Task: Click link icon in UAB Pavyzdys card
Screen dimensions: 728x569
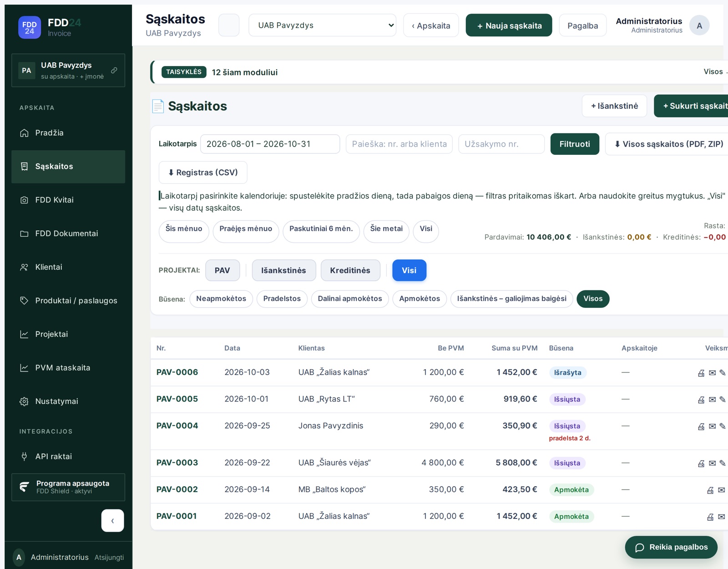Action: coord(114,71)
